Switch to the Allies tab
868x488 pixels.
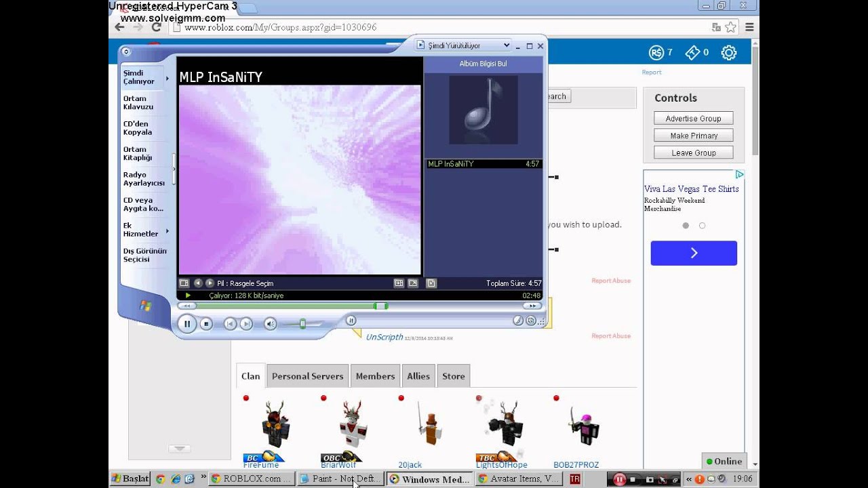[x=418, y=376]
